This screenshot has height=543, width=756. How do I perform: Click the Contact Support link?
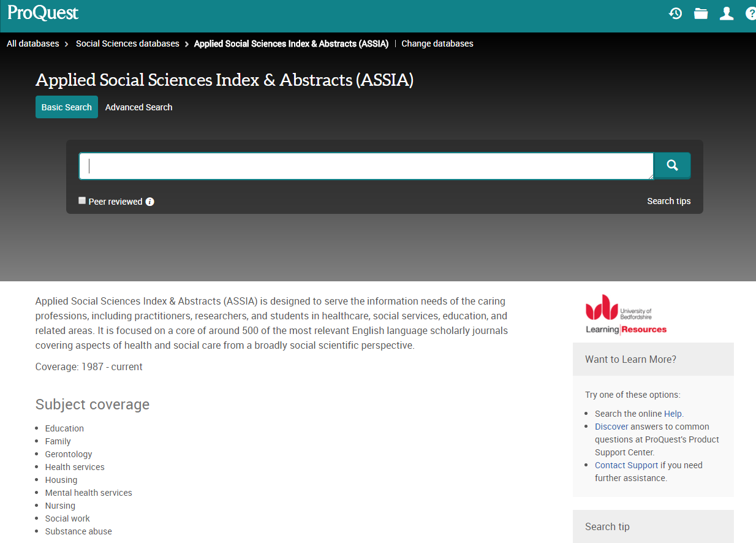tap(626, 465)
